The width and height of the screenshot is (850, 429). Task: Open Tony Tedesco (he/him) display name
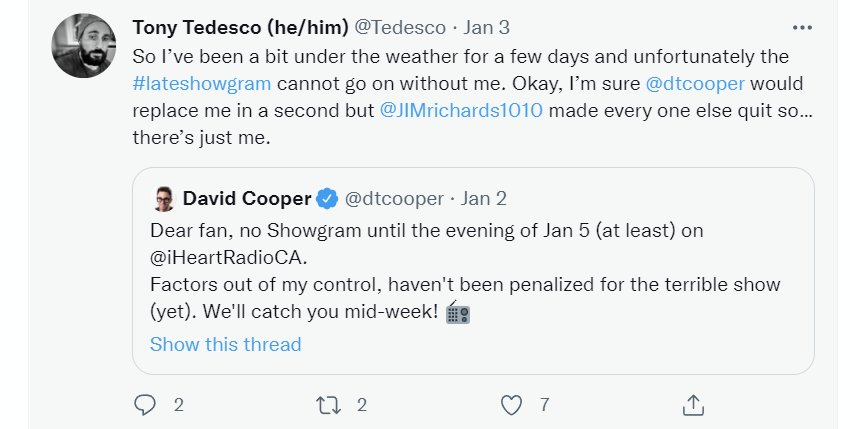pyautogui.click(x=240, y=28)
